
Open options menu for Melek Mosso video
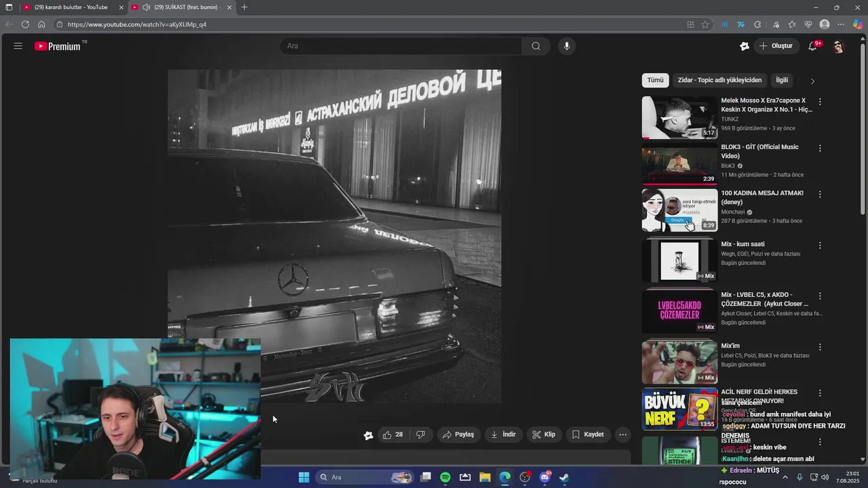pos(820,102)
